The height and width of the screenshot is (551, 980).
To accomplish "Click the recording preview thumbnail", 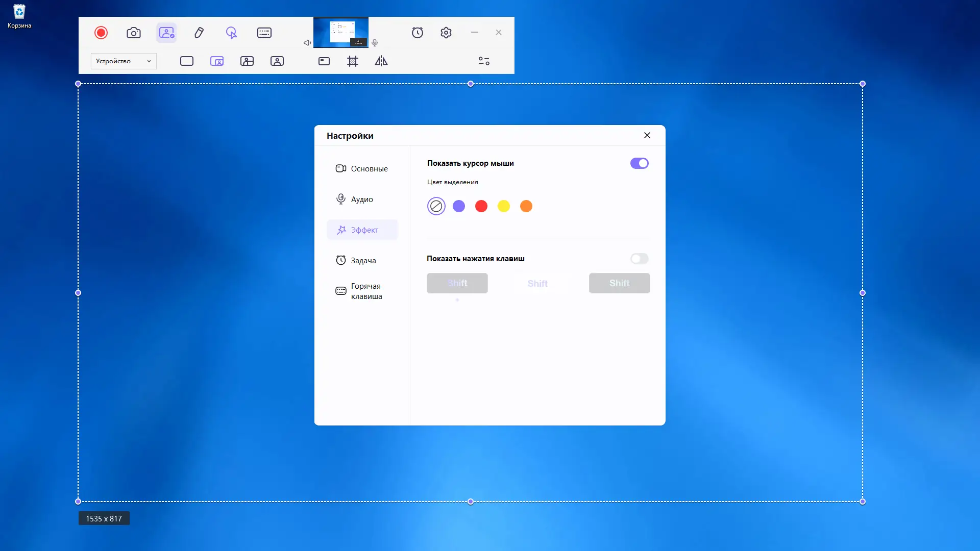I will (x=340, y=33).
